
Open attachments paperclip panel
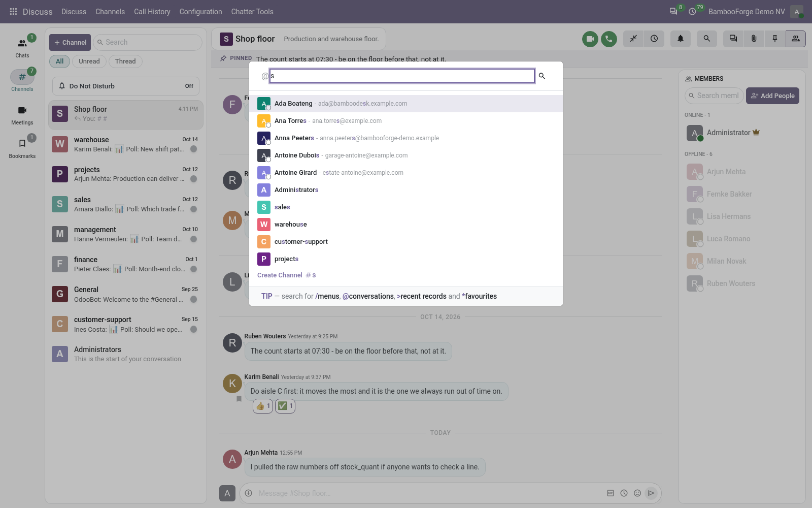(x=754, y=39)
